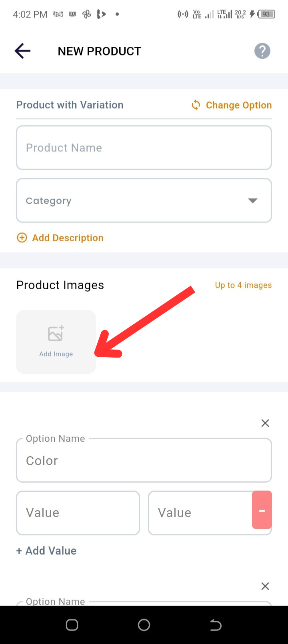Focus the Product Name input field

[144, 148]
